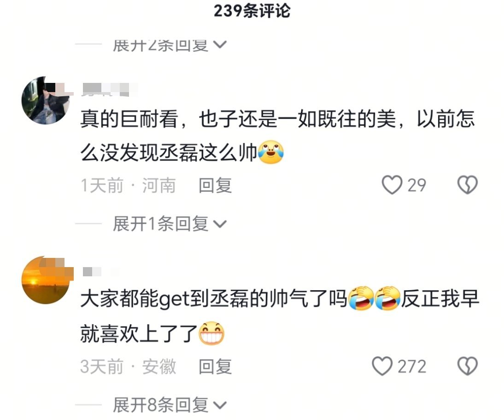Like the comment with 272 likes

click(x=382, y=366)
